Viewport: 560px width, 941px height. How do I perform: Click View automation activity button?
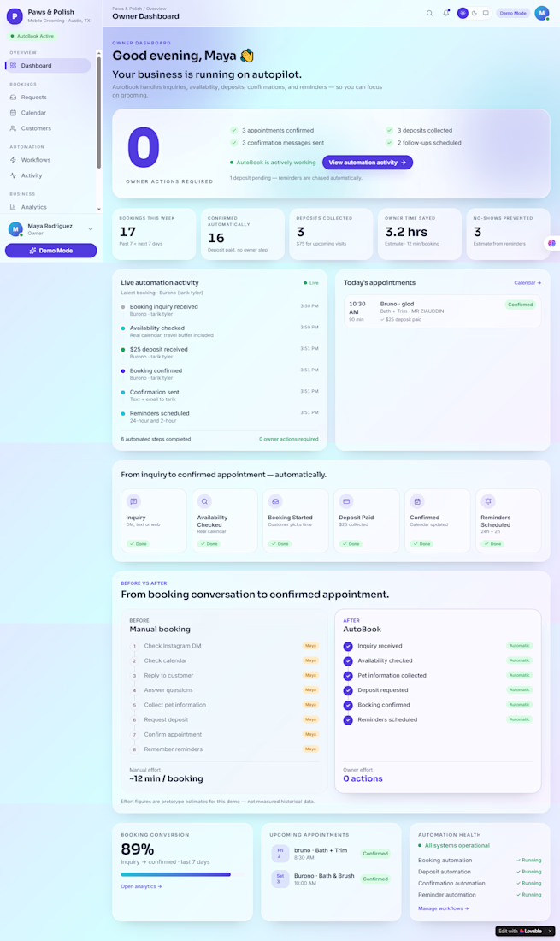368,163
